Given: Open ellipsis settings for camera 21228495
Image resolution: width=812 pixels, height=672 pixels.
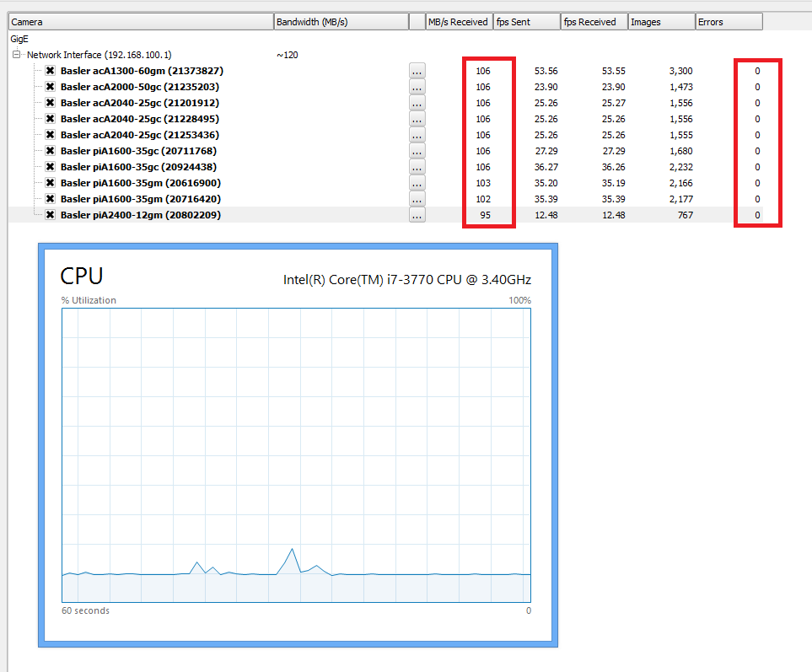Looking at the screenshot, I should click(417, 119).
